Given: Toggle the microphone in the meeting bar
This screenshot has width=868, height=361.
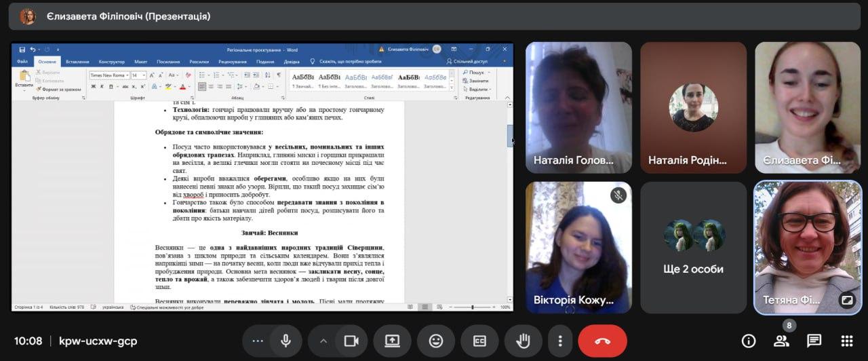Looking at the screenshot, I should 285,341.
